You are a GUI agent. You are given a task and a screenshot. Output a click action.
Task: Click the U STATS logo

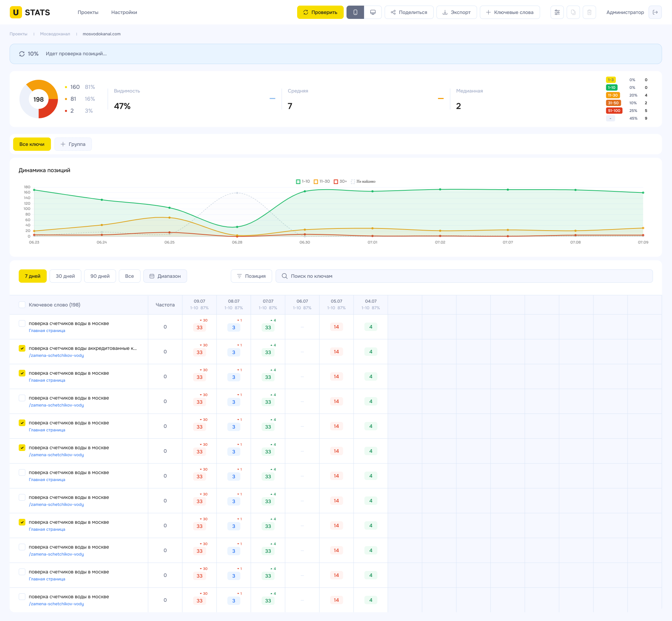30,12
